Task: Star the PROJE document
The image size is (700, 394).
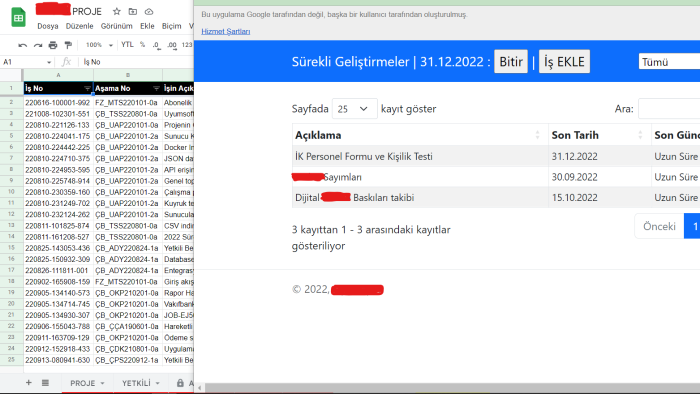Action: point(117,12)
